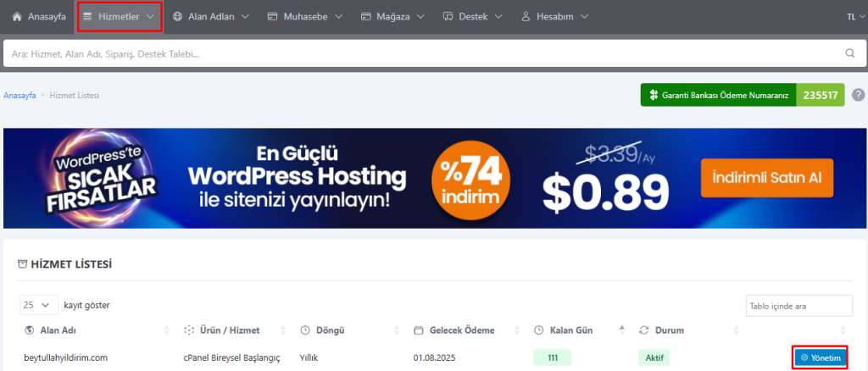The image size is (868, 371).
Task: Click the gear icon on the Yönetim button
Action: pos(804,358)
